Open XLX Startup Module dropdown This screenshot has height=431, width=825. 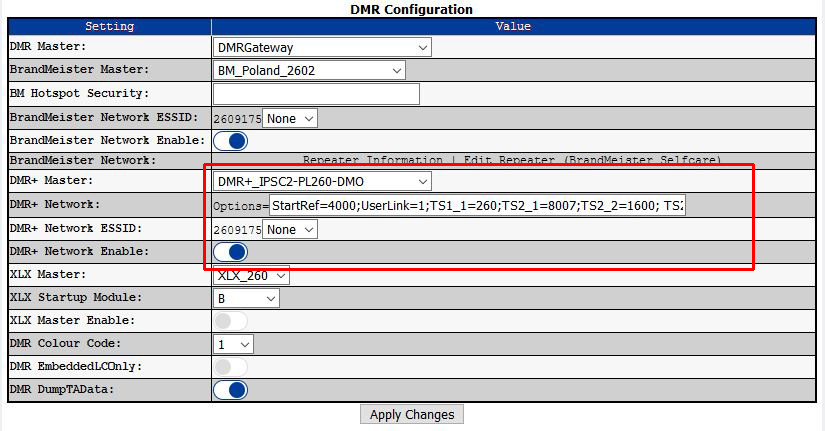coord(246,298)
